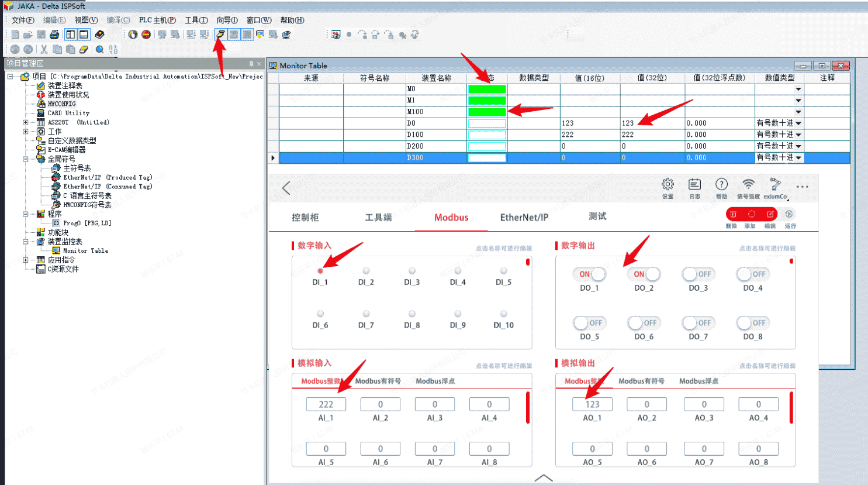The image size is (868, 485).
Task: Click the JAKA settings gear icon
Action: (668, 185)
